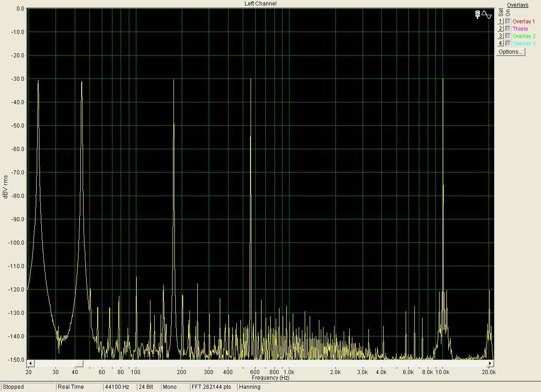Click the 1.0k frequency axis label
Viewport: 541px width, 392px height.
pos(289,372)
